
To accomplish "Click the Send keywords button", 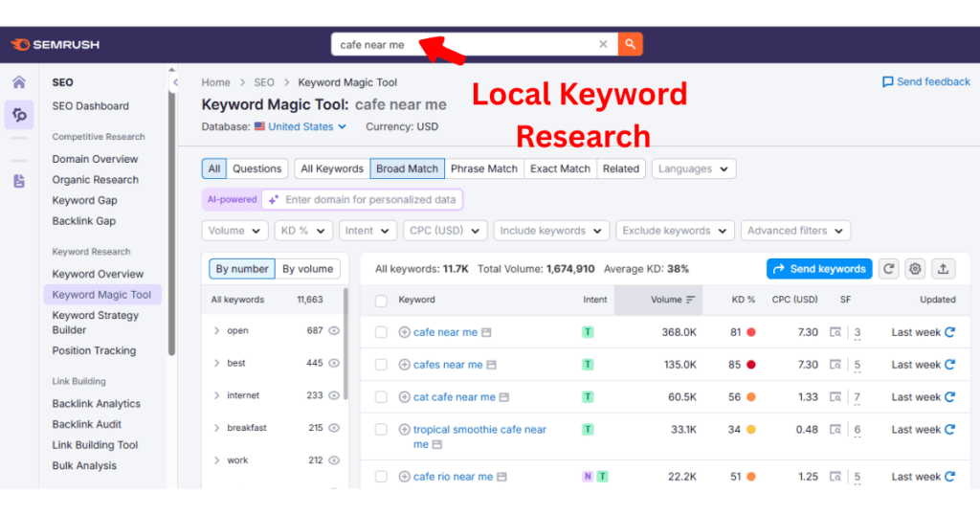I will pyautogui.click(x=819, y=269).
